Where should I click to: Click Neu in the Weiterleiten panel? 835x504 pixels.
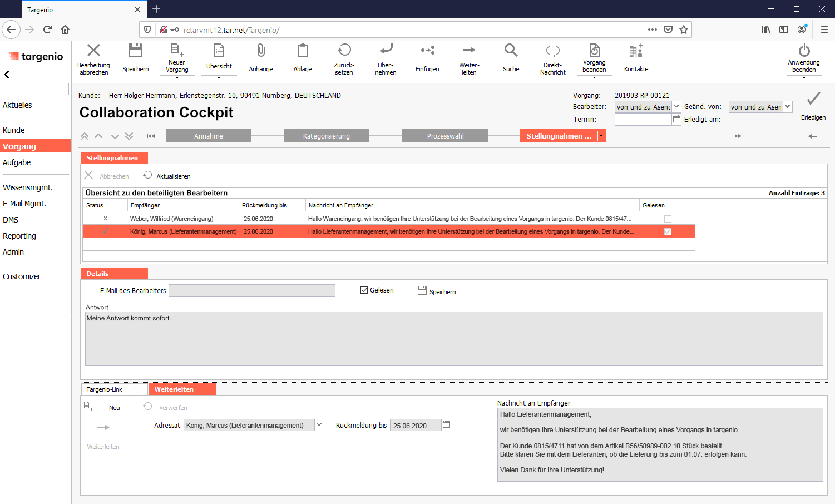(x=114, y=408)
